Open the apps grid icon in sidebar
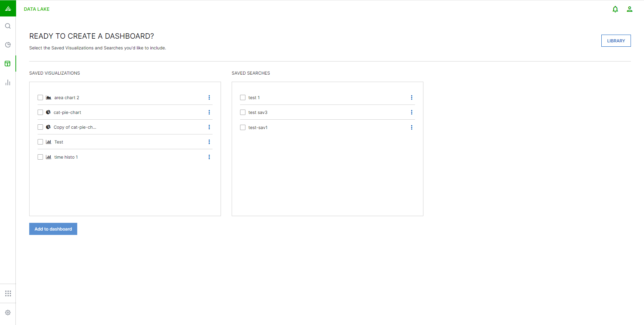 click(x=8, y=293)
